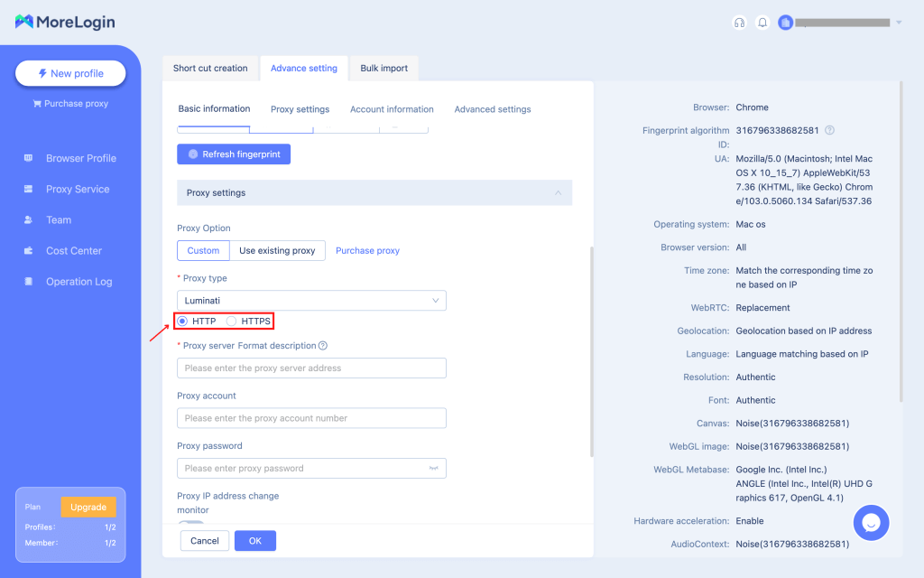Choose the Custom proxy option
Screen dimensions: 924x578
(x=203, y=251)
